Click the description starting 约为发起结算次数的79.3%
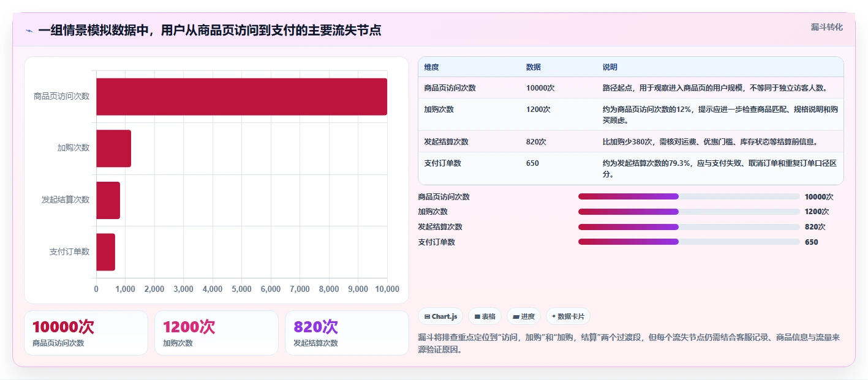This screenshot has width=868, height=380. point(720,169)
